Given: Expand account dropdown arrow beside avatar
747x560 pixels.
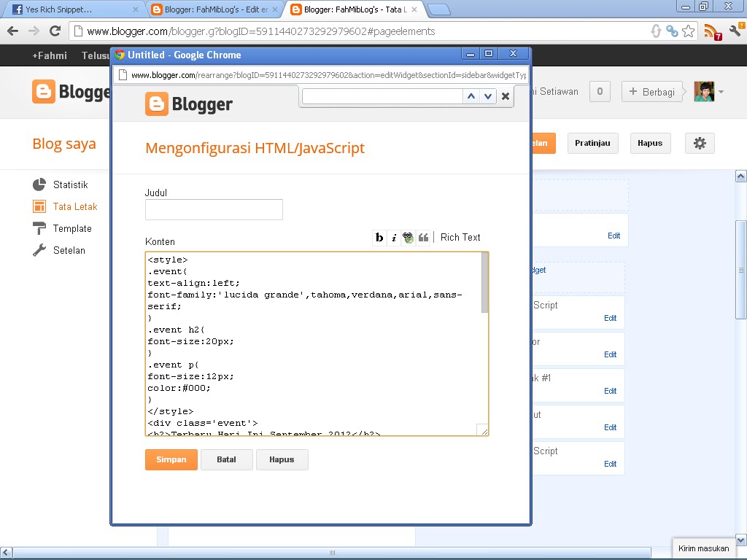Looking at the screenshot, I should point(721,92).
